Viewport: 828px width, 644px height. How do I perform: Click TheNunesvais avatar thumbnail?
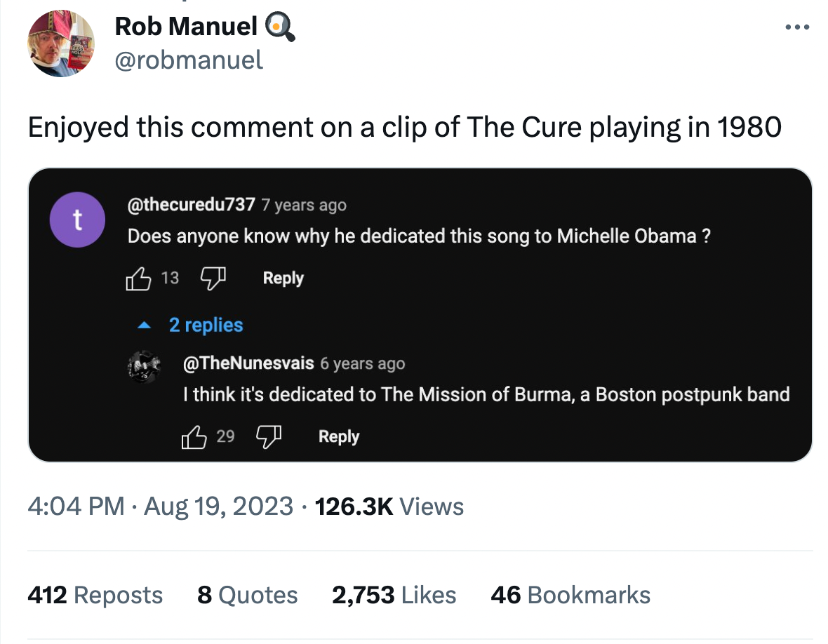146,365
